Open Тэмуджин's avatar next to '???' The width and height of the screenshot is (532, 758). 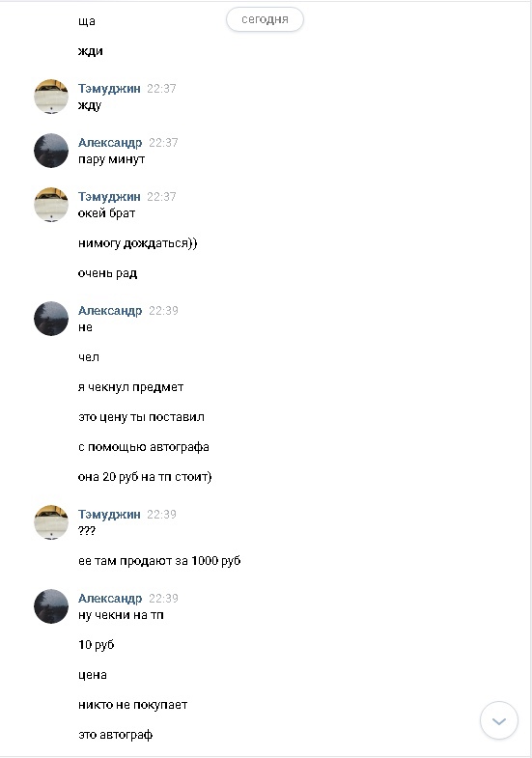[x=51, y=522]
